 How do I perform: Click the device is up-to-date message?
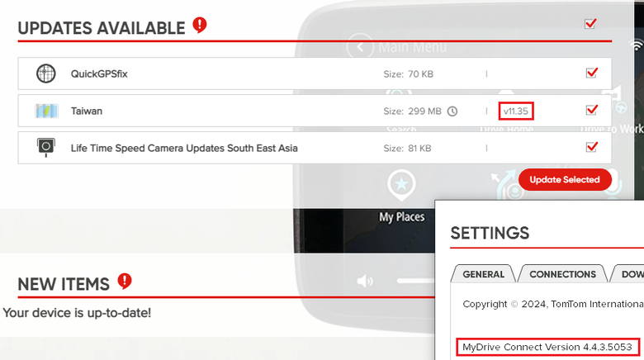coord(77,313)
